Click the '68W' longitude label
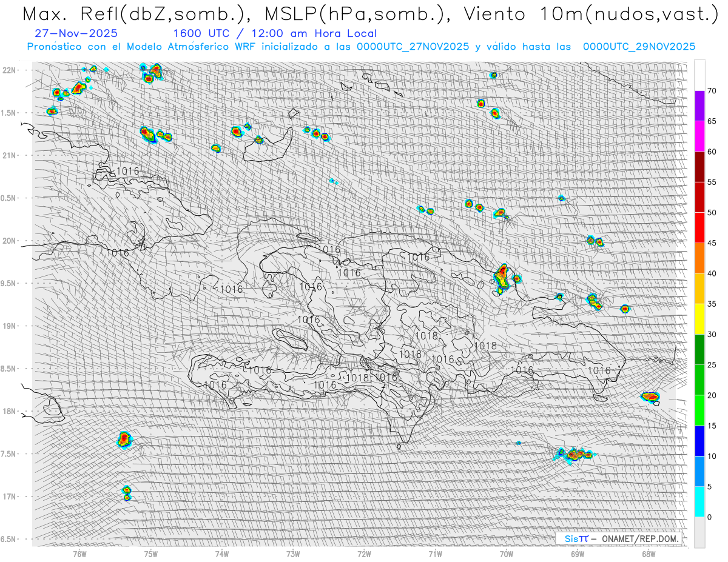Screen dimensions: 728x562 tap(649, 554)
